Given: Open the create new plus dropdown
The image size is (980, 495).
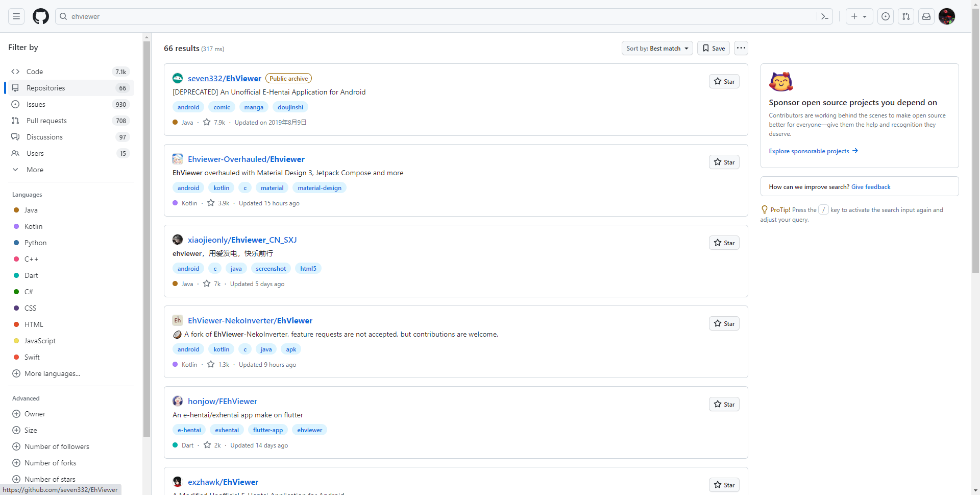Looking at the screenshot, I should pos(859,16).
